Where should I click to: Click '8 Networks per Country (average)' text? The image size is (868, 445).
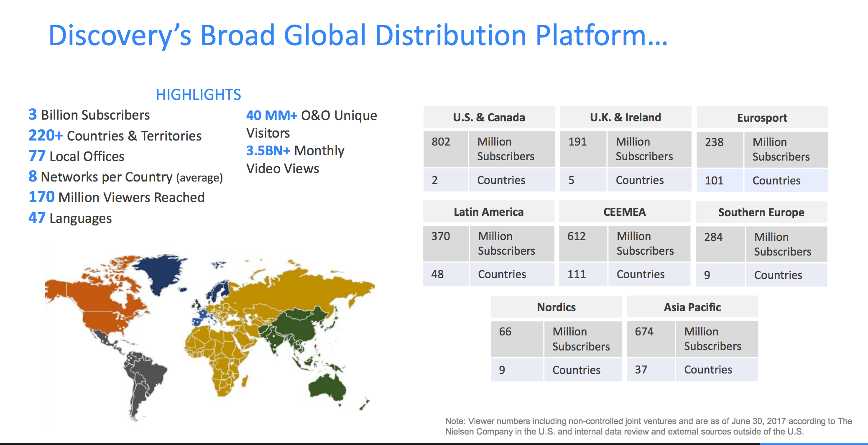[x=125, y=177]
